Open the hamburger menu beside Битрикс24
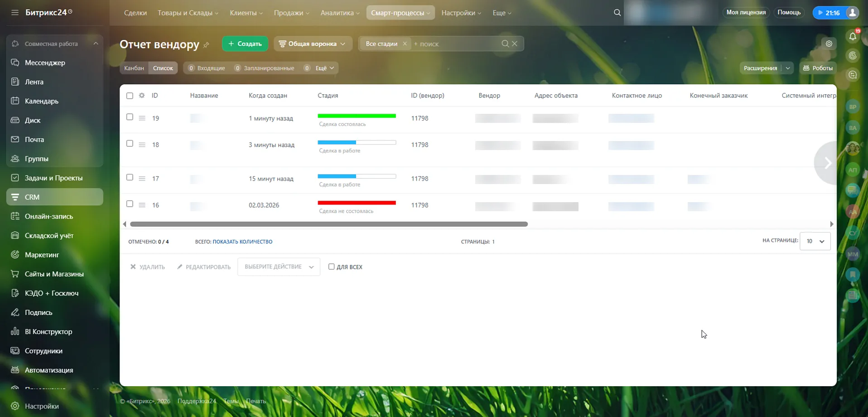868x417 pixels. click(15, 13)
